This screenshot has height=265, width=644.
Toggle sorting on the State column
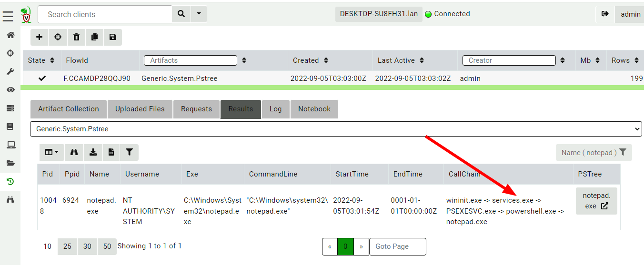pyautogui.click(x=52, y=60)
